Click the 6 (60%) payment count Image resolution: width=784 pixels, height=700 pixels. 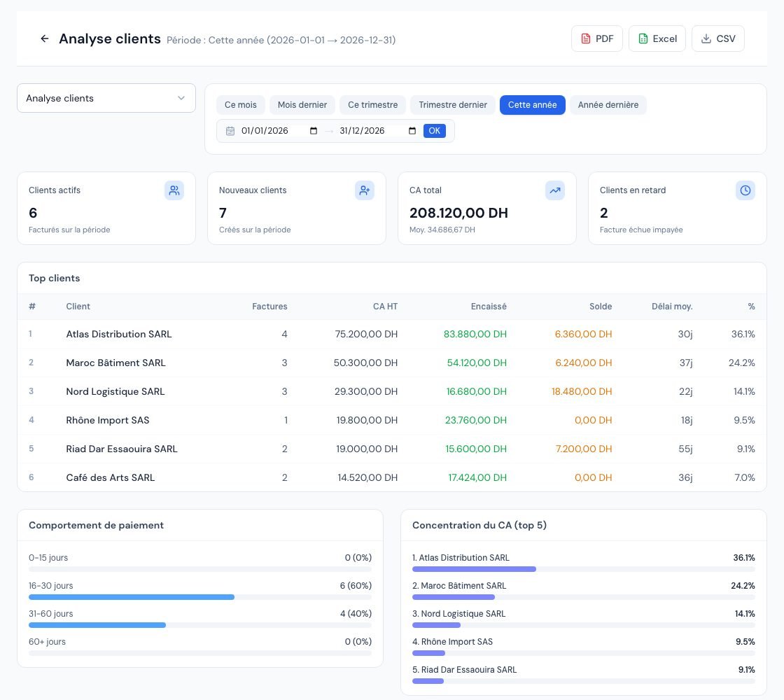point(356,585)
